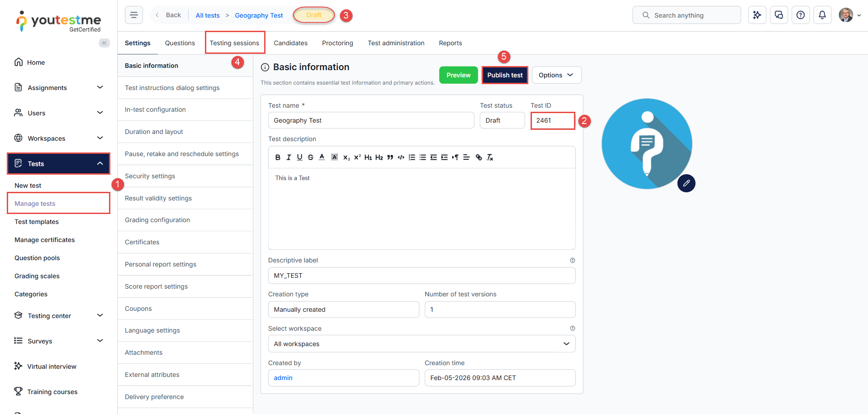The height and width of the screenshot is (414, 868).
Task: Click the Publish test button
Action: pyautogui.click(x=504, y=75)
